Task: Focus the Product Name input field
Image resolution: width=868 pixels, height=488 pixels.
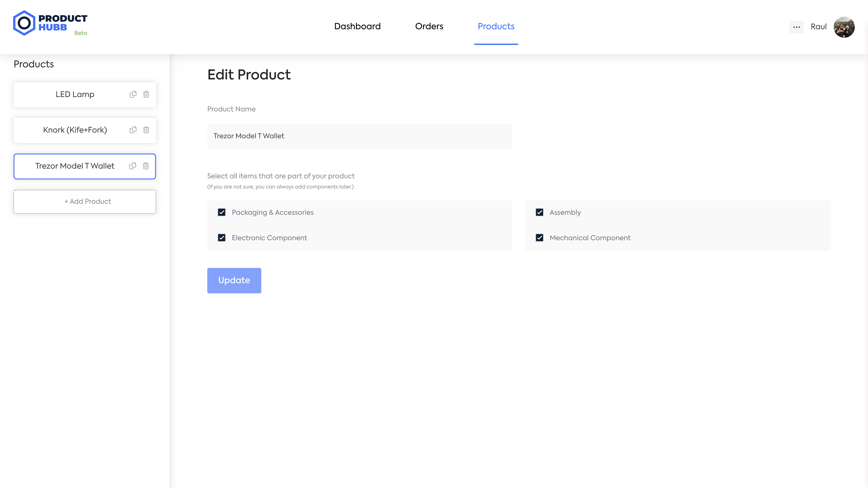Action: coord(360,136)
